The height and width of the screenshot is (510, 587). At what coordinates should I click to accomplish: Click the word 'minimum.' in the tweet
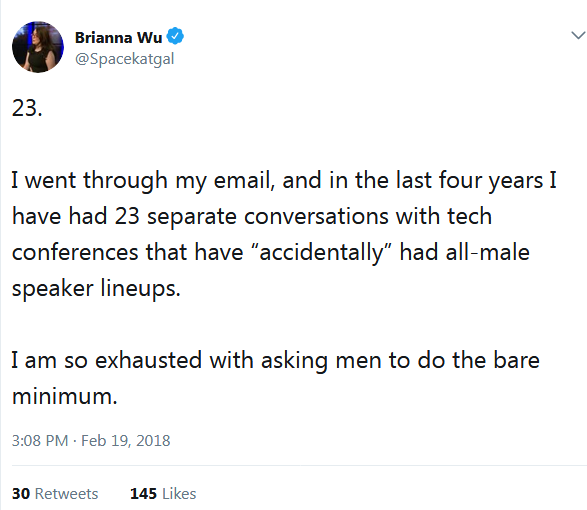[65, 396]
